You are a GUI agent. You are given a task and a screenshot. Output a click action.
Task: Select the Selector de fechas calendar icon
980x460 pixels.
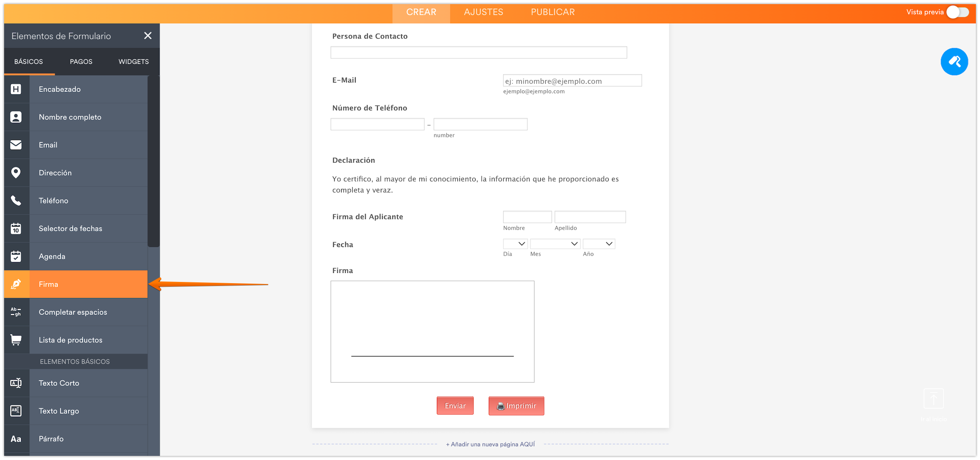(x=16, y=228)
